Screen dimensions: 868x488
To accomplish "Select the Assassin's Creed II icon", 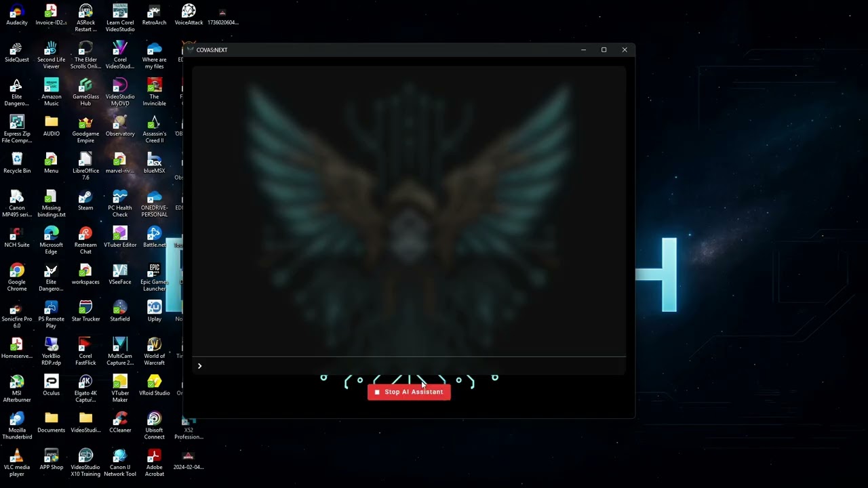I will click(155, 129).
